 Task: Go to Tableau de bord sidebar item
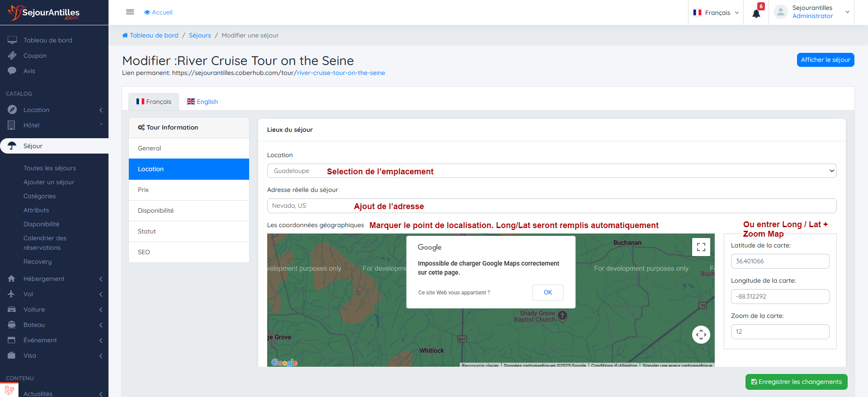click(x=47, y=40)
